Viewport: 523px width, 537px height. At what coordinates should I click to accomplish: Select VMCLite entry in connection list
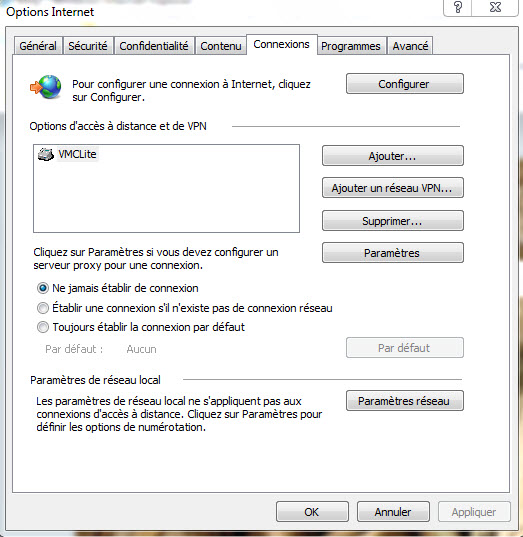tap(77, 154)
